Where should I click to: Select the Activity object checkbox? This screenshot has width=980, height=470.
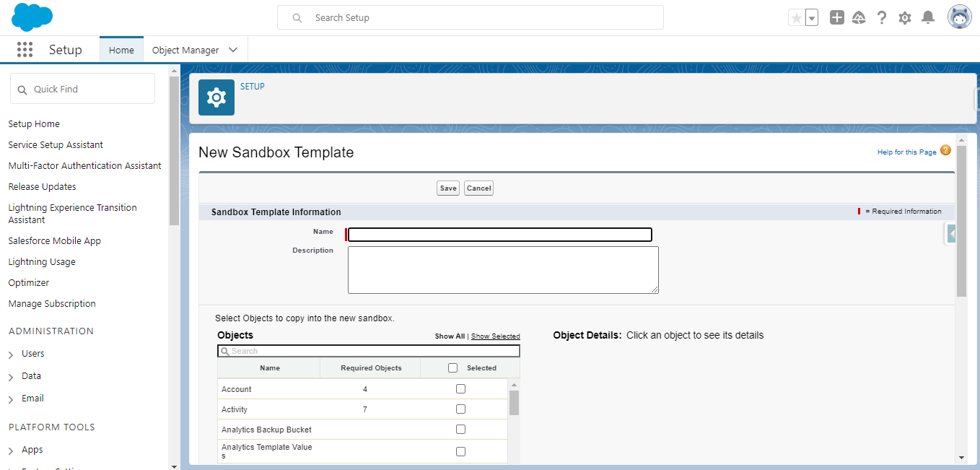(460, 409)
